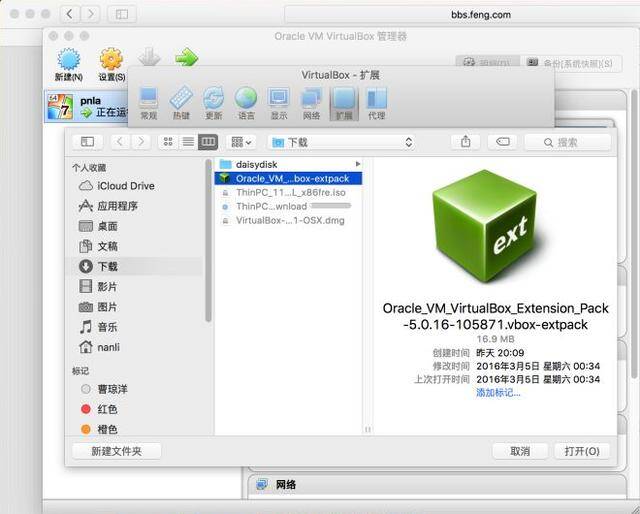Image resolution: width=640 pixels, height=514 pixels.
Task: Go back in file dialog navigation
Action: [120, 142]
